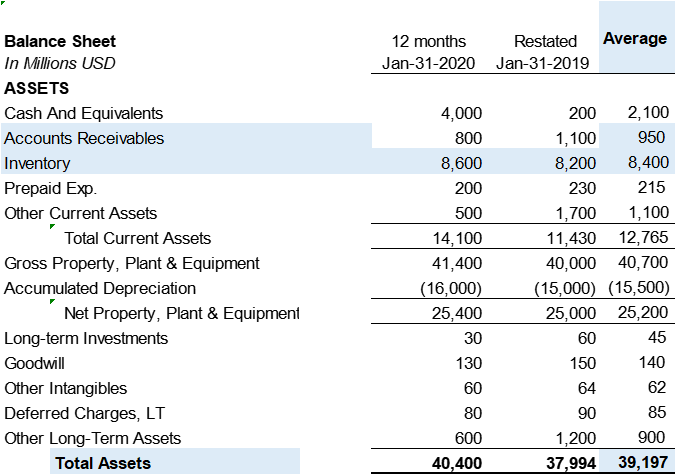Click Gross PP&E average value 40,700

pos(643,262)
